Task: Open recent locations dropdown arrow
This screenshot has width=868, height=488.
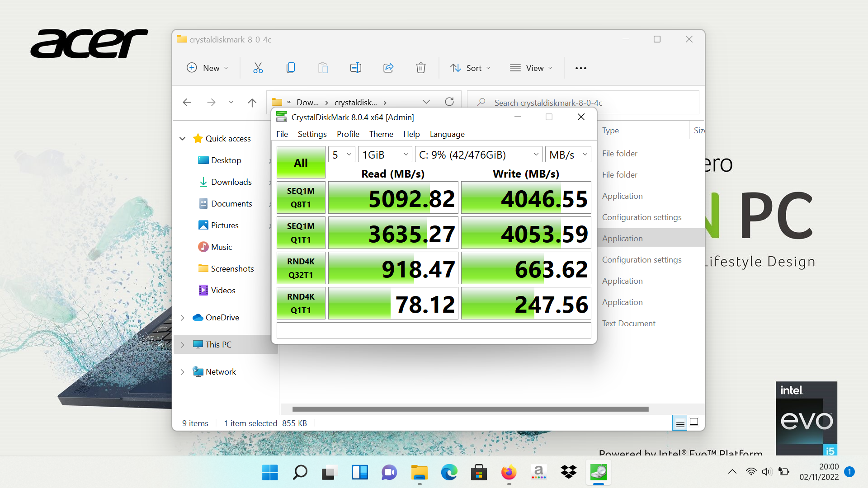Action: point(231,102)
